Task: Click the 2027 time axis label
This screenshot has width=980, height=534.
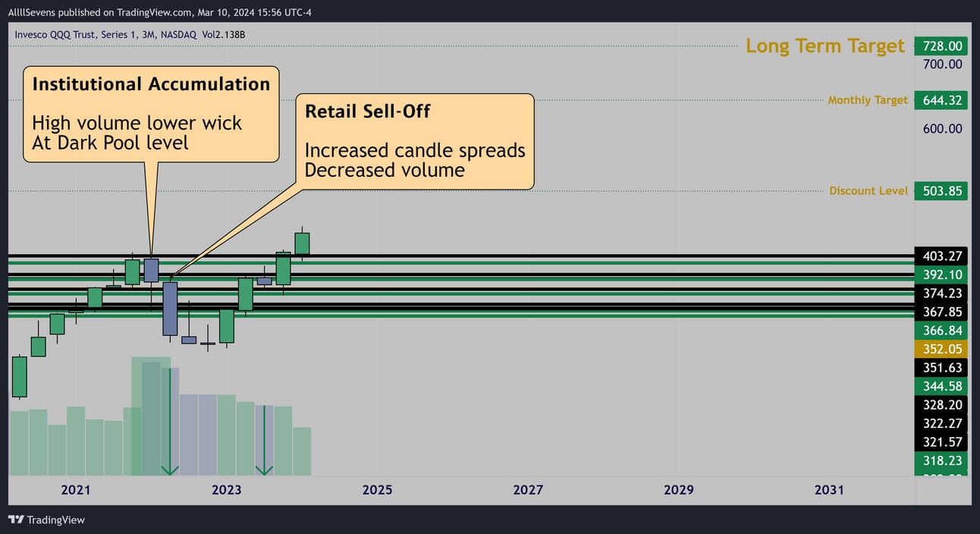Action: (x=528, y=490)
